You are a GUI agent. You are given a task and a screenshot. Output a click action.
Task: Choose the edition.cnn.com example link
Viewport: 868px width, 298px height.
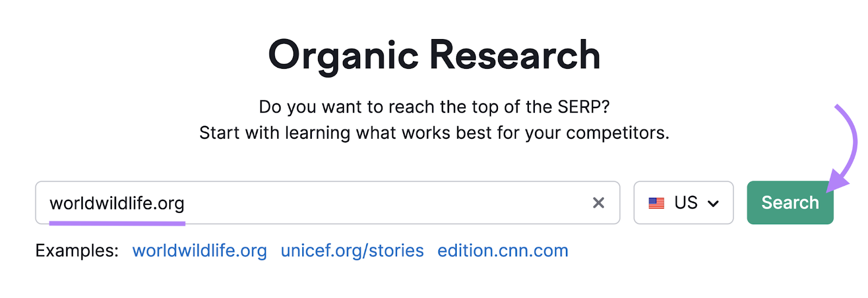coord(503,251)
